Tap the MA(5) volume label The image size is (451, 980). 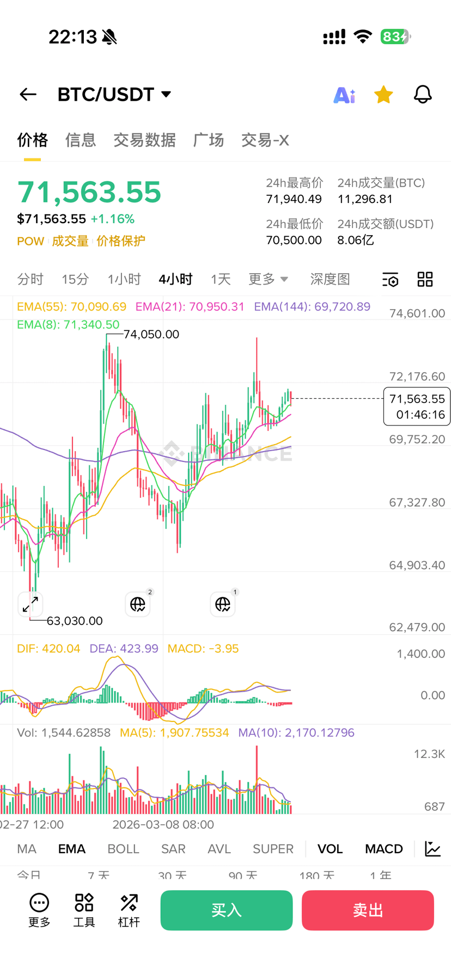[x=174, y=733]
